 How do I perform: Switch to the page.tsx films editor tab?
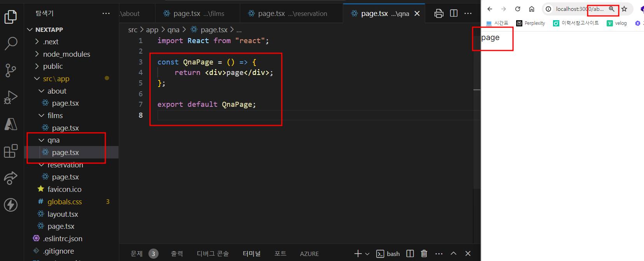[x=197, y=14]
